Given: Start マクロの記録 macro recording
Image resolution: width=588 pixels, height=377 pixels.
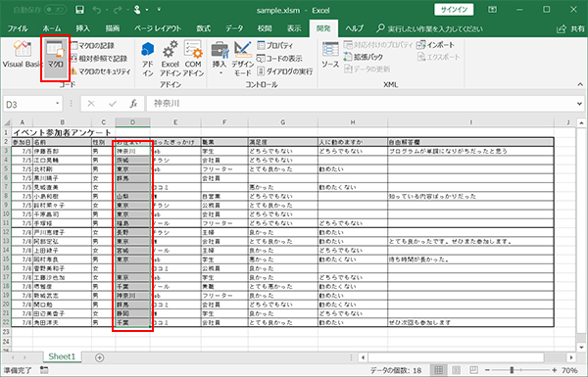Looking at the screenshot, I should [x=93, y=46].
